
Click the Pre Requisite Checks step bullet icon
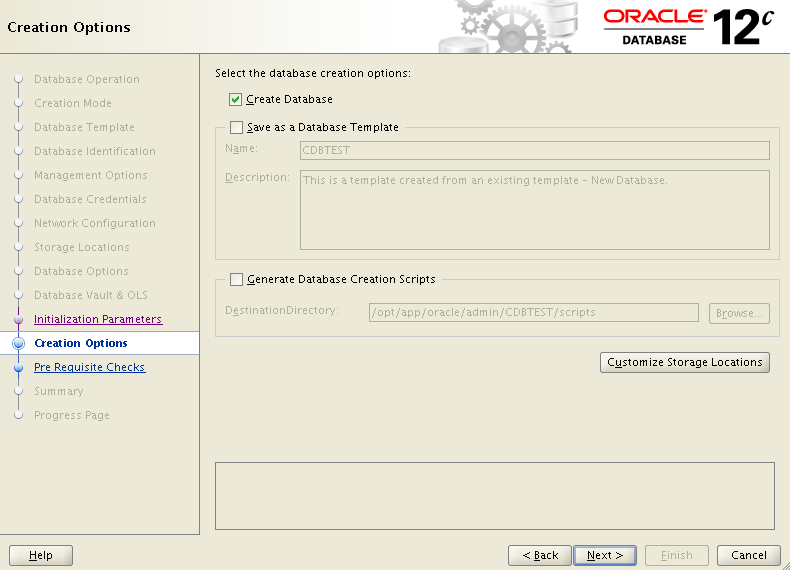19,367
